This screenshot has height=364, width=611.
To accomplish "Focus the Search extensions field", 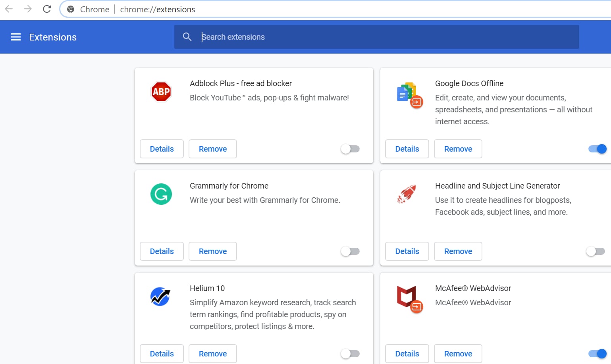I will pos(376,37).
